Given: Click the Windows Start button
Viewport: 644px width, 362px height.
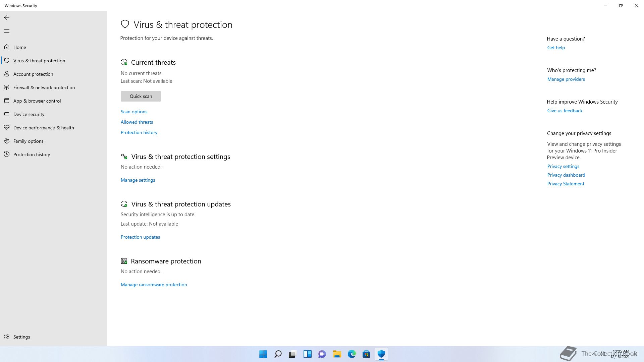Looking at the screenshot, I should pos(263,354).
